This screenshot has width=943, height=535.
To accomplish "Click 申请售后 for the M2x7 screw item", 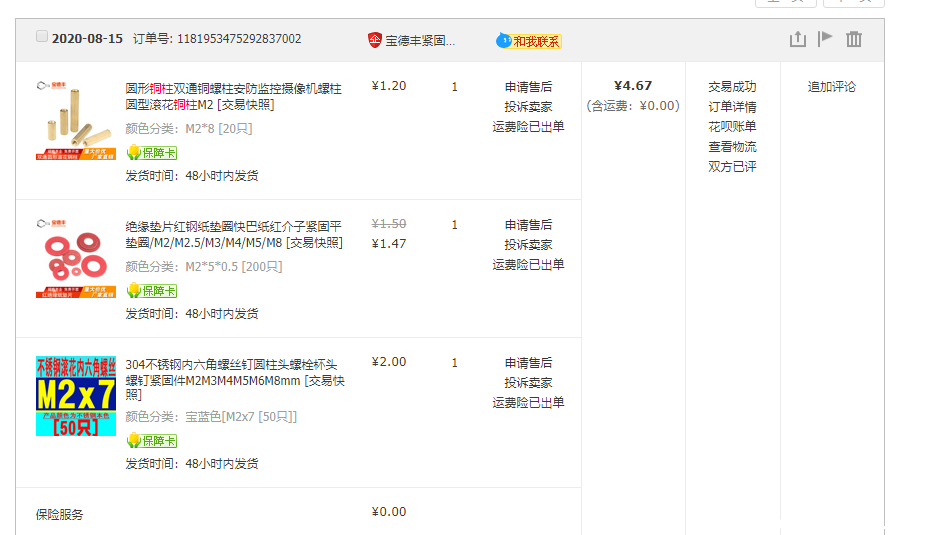I will (x=528, y=363).
